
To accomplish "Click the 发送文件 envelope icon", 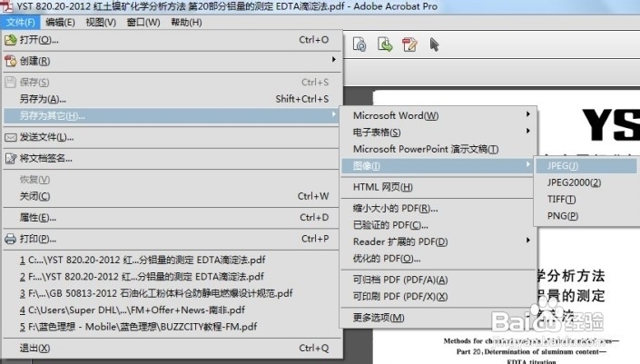I will (11, 137).
